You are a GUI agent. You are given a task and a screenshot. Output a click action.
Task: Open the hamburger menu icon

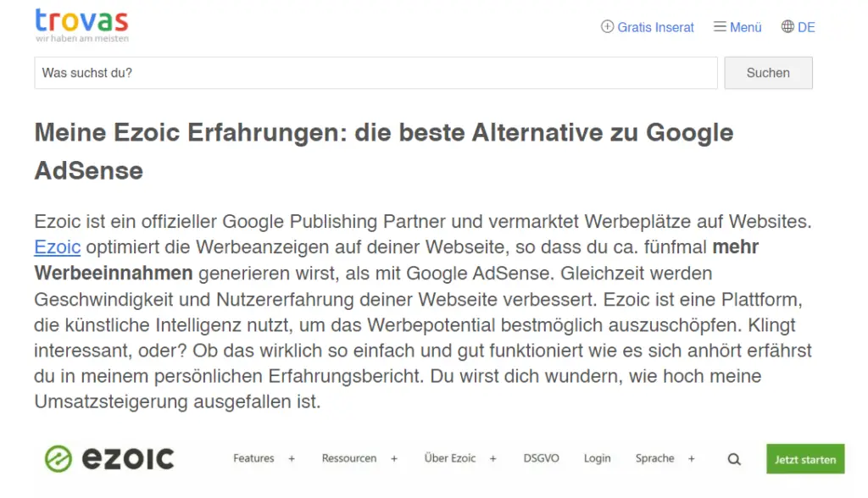pos(720,26)
